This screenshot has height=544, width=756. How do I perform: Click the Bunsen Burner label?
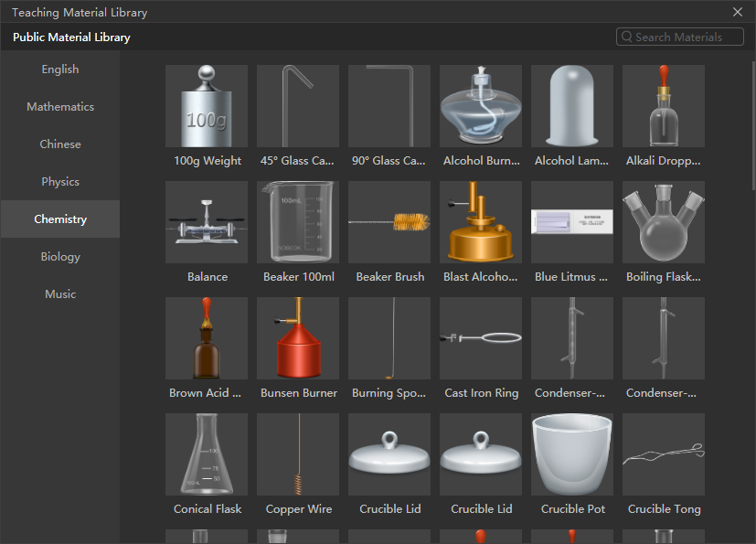(x=299, y=393)
